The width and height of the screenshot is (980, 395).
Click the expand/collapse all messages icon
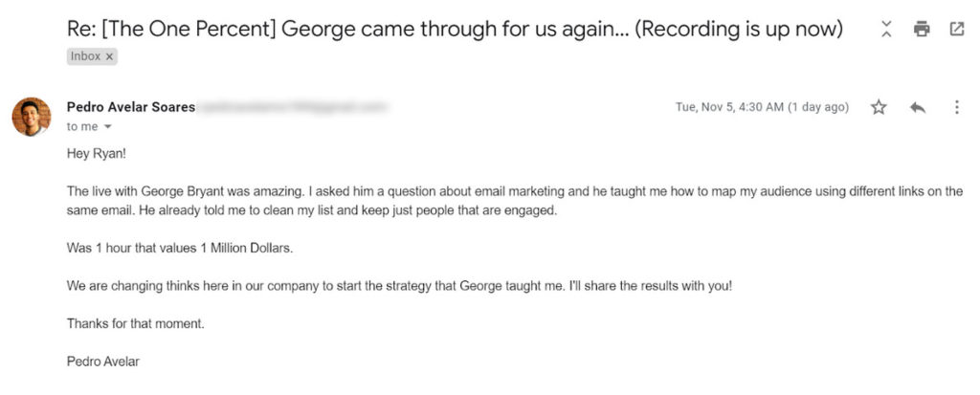point(886,30)
